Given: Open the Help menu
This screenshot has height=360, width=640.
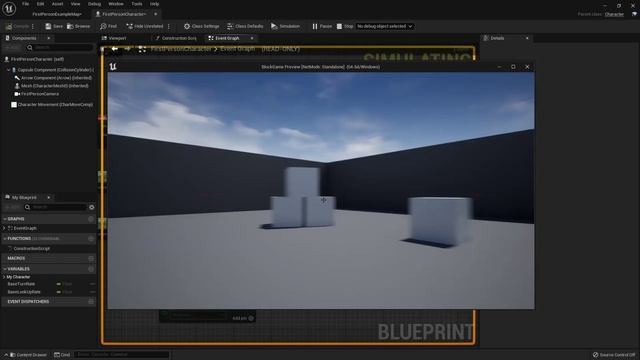Looking at the screenshot, I should (154, 4).
